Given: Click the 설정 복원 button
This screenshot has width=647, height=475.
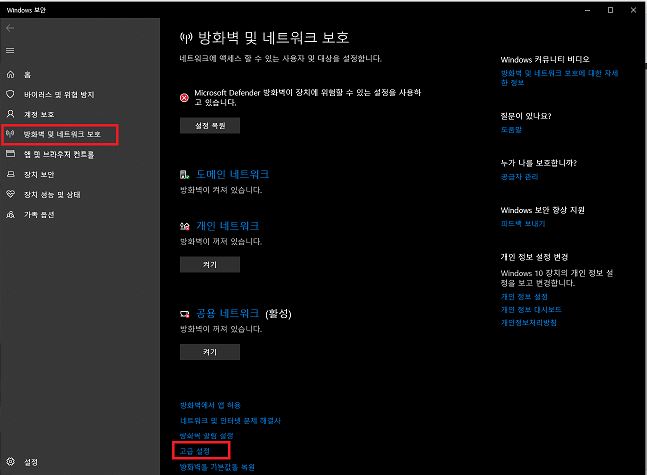Looking at the screenshot, I should coord(210,125).
